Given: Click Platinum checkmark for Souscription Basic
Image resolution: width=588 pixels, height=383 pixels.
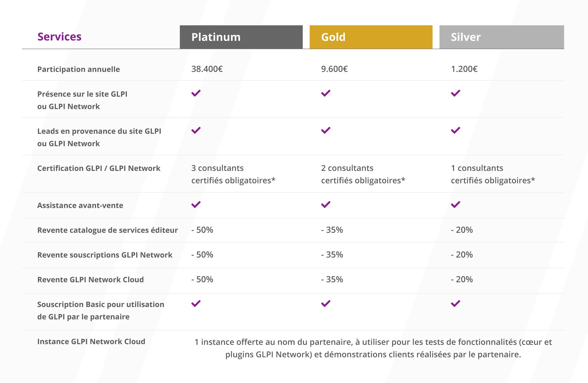Looking at the screenshot, I should click(x=196, y=303).
